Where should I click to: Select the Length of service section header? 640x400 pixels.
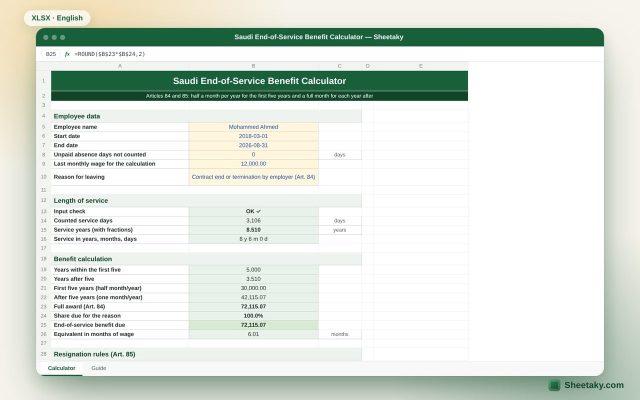pos(206,201)
